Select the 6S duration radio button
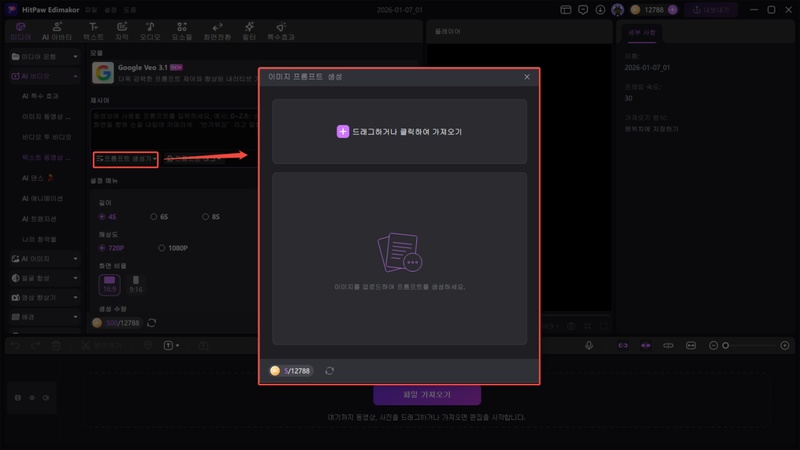 [x=154, y=217]
